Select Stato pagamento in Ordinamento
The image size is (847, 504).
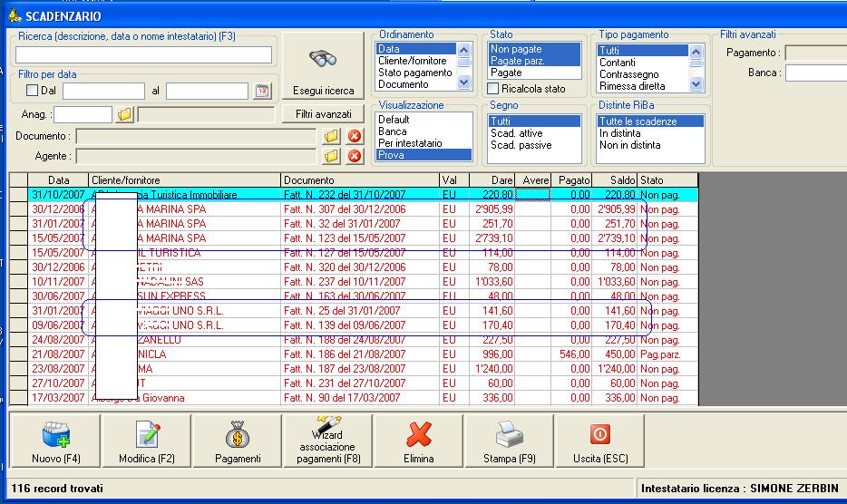416,73
